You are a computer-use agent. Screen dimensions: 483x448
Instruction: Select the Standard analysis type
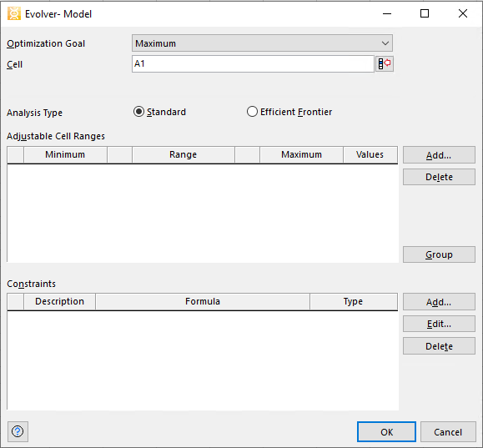pos(159,112)
